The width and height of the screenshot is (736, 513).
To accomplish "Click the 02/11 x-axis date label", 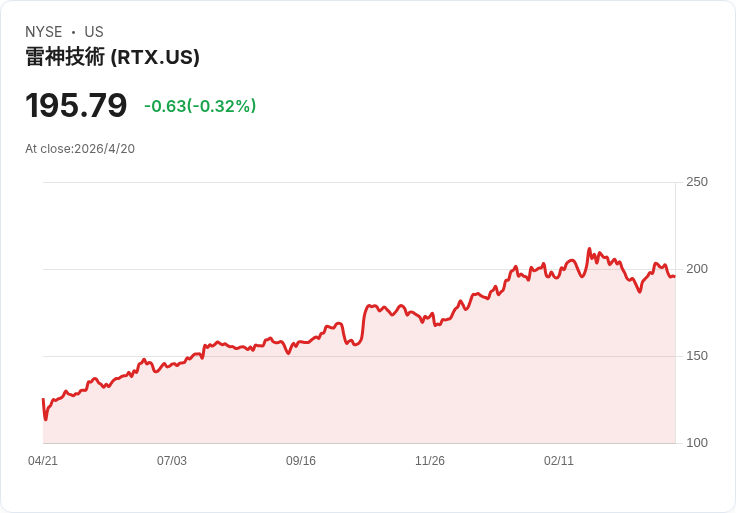I will coord(559,461).
